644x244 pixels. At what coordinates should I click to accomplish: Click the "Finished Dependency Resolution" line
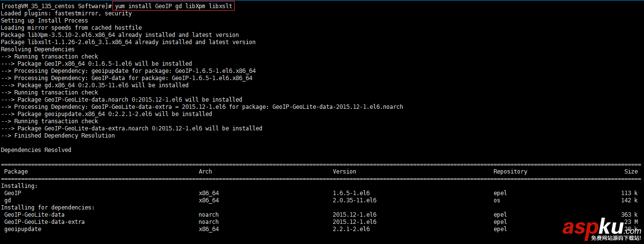pyautogui.click(x=58, y=136)
